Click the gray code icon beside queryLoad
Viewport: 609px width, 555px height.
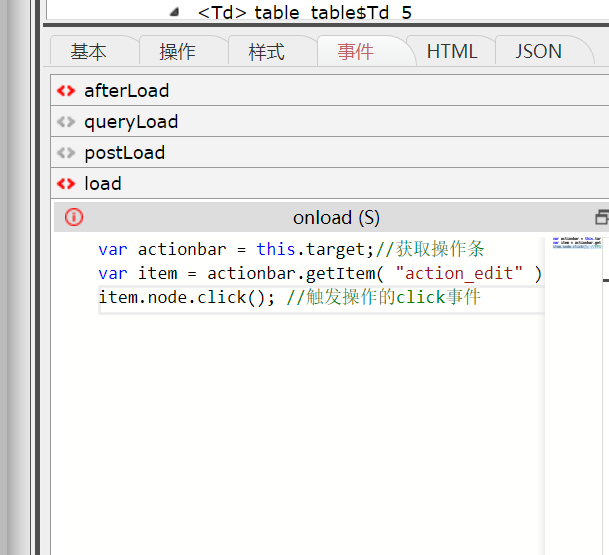coord(66,122)
